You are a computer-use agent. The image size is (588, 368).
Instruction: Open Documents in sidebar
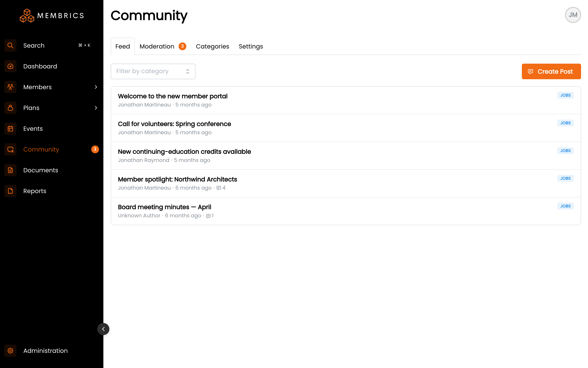[51, 170]
